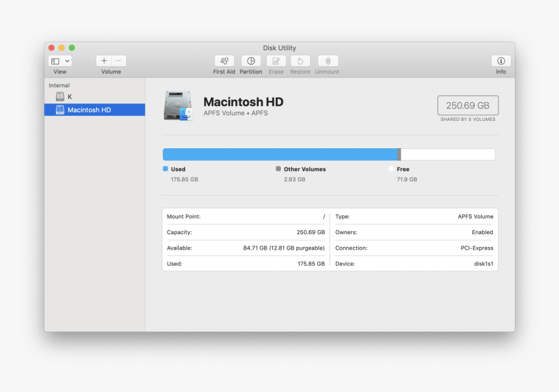Remove a volume with the minus icon
Screen dimensions: 559x392
118,60
